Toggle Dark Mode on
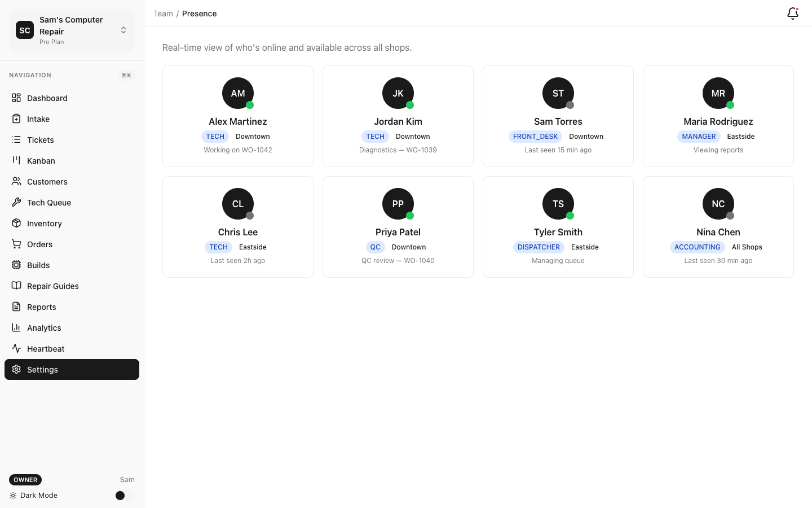Viewport: 812px width, 508px height. [120, 496]
